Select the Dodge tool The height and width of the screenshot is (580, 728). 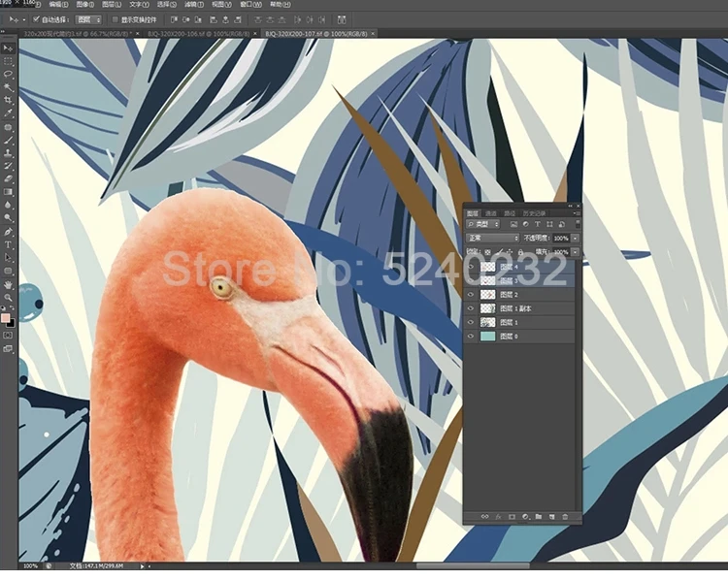pyautogui.click(x=8, y=218)
